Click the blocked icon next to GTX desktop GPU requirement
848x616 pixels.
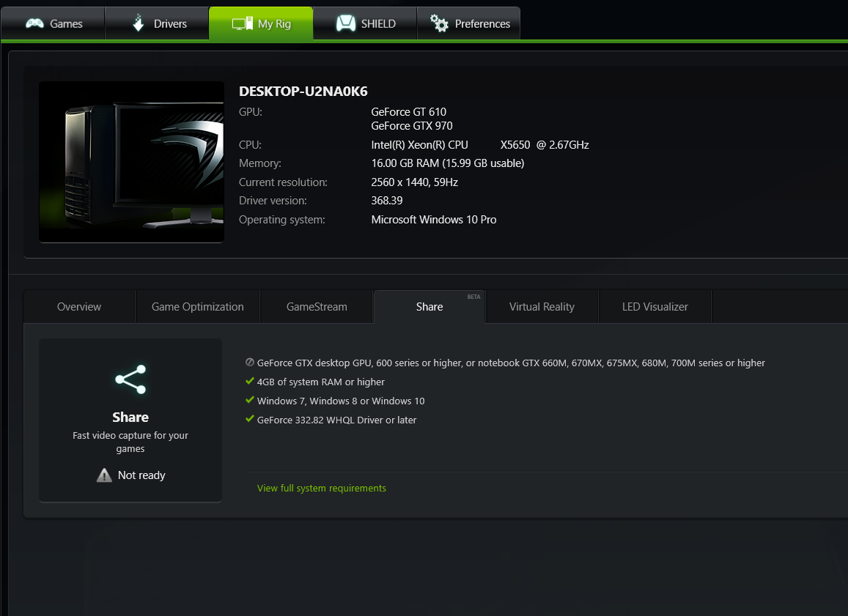(250, 362)
